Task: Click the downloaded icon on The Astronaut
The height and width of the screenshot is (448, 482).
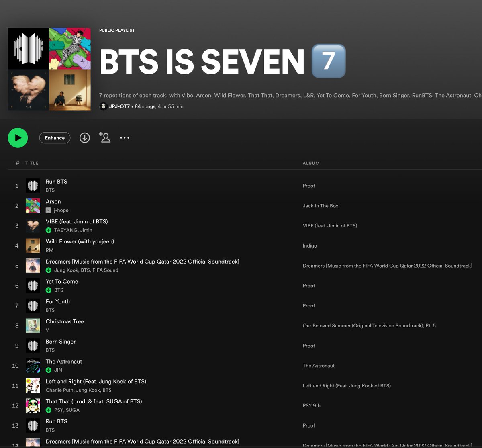Action: click(49, 370)
